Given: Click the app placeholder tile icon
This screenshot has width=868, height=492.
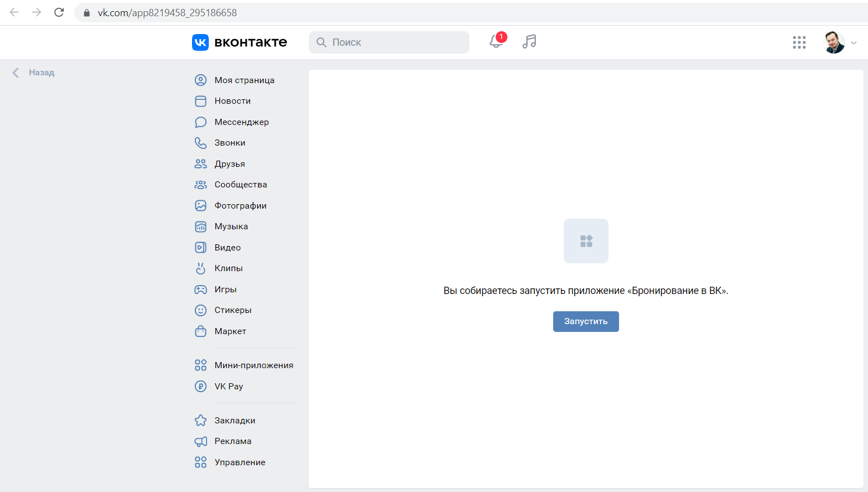Looking at the screenshot, I should point(586,241).
